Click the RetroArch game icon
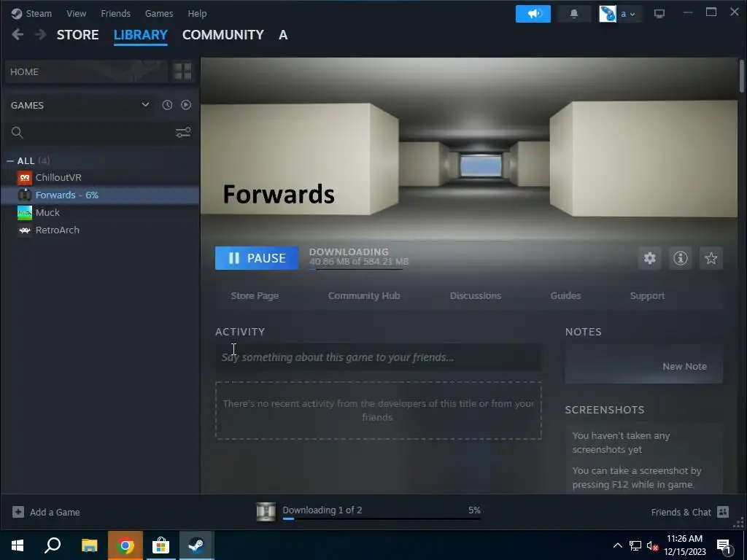The width and height of the screenshot is (747, 560). pyautogui.click(x=25, y=230)
